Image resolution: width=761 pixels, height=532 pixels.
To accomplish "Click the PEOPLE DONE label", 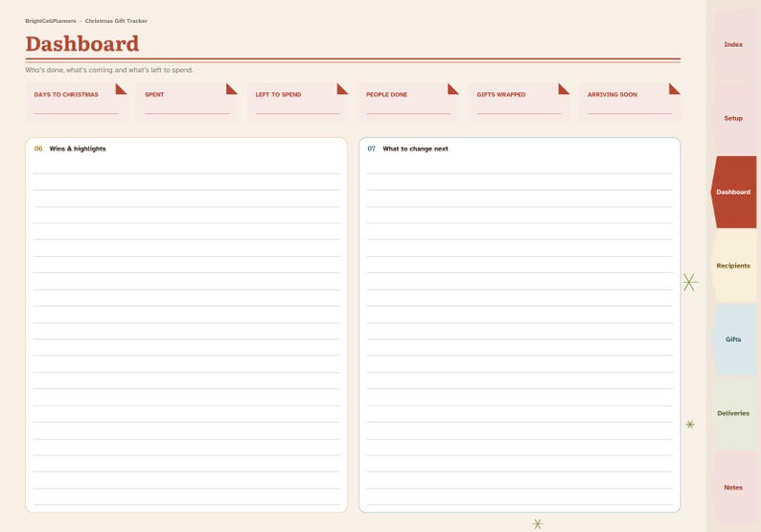I will pyautogui.click(x=387, y=95).
